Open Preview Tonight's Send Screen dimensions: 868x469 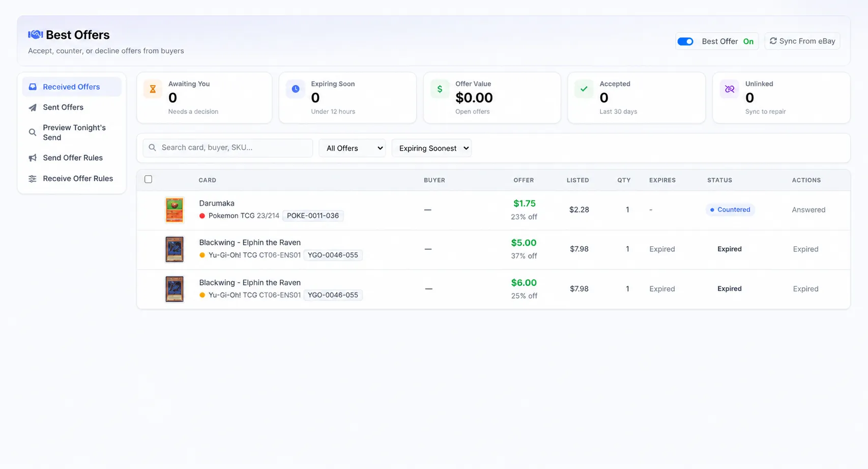(72, 132)
